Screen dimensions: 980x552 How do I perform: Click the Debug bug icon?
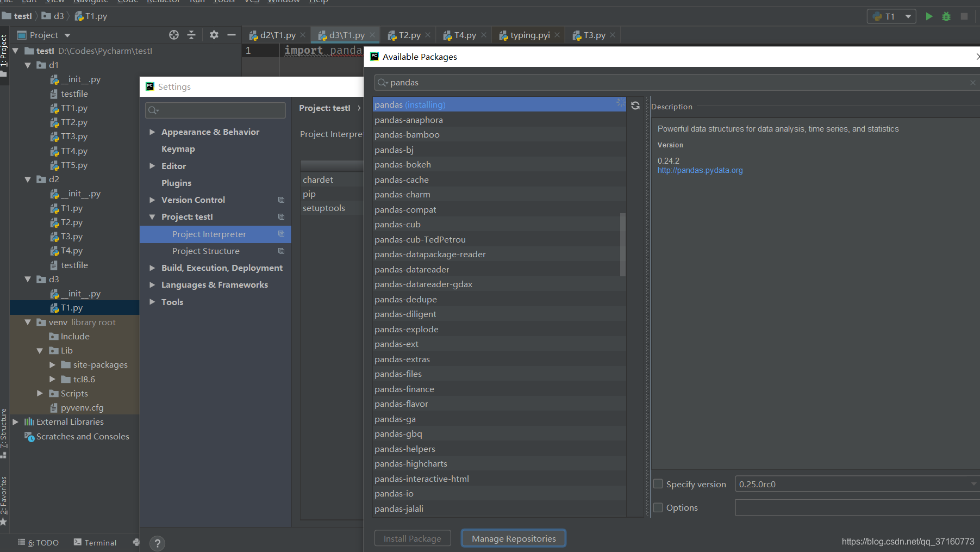coord(946,16)
